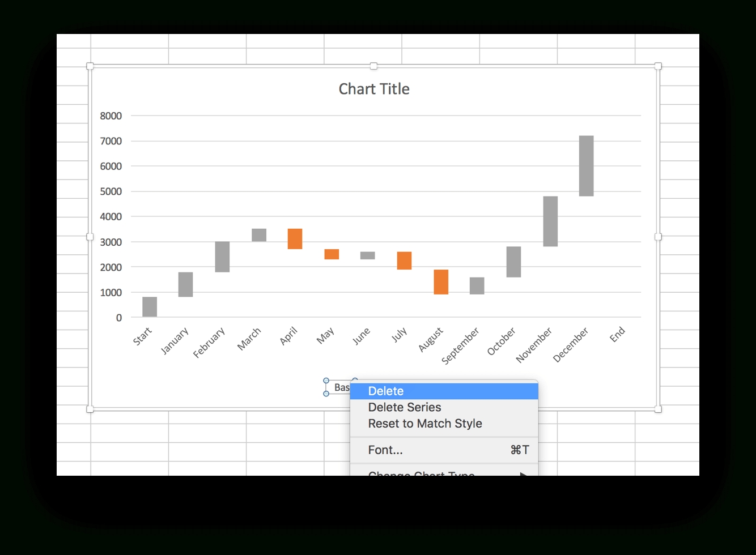Click the left-middle chart resize handle

pos(90,237)
